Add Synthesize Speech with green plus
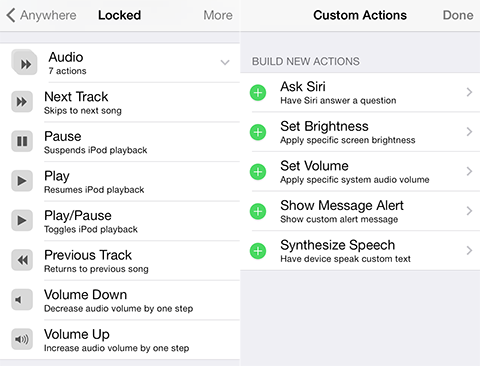The height and width of the screenshot is (366, 480). coord(258,251)
